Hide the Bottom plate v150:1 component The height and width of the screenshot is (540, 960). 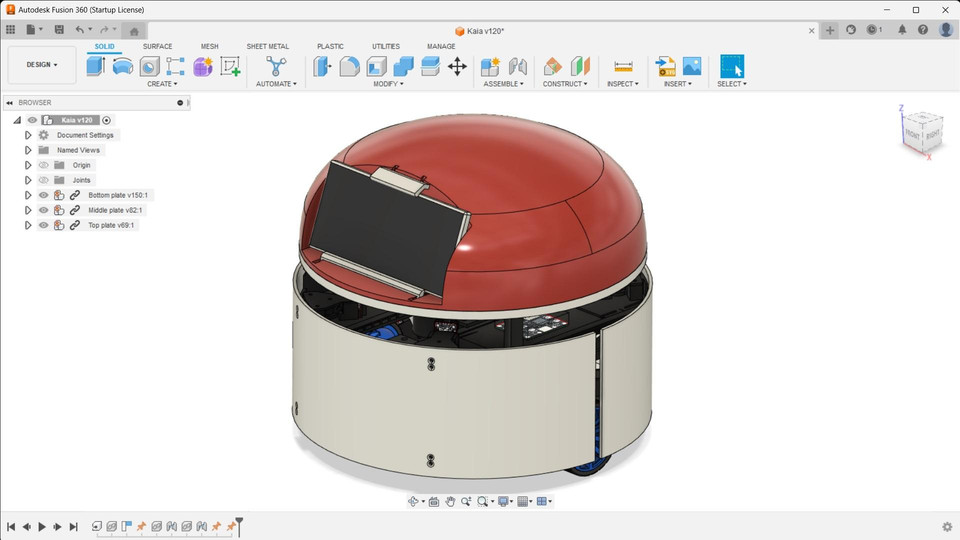[x=43, y=195]
